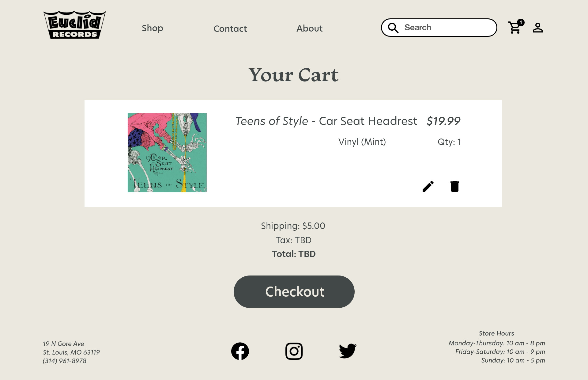Open the About menu item
The image size is (588, 380).
coord(309,28)
